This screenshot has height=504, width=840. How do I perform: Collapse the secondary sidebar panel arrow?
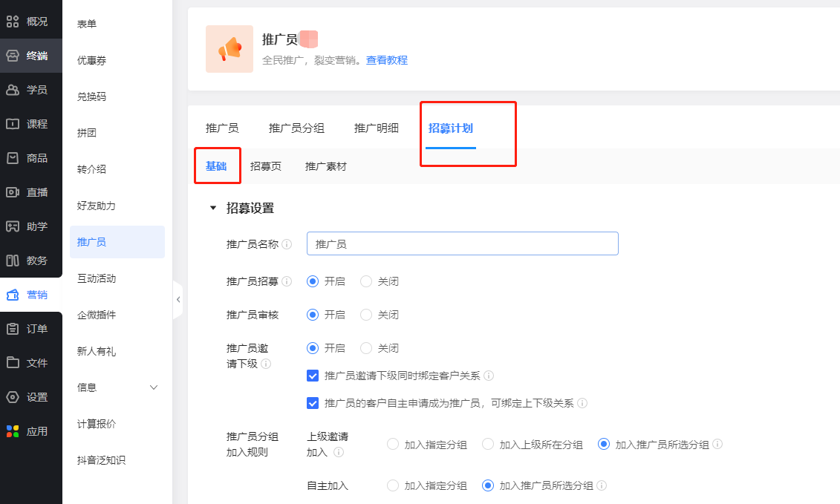point(178,299)
